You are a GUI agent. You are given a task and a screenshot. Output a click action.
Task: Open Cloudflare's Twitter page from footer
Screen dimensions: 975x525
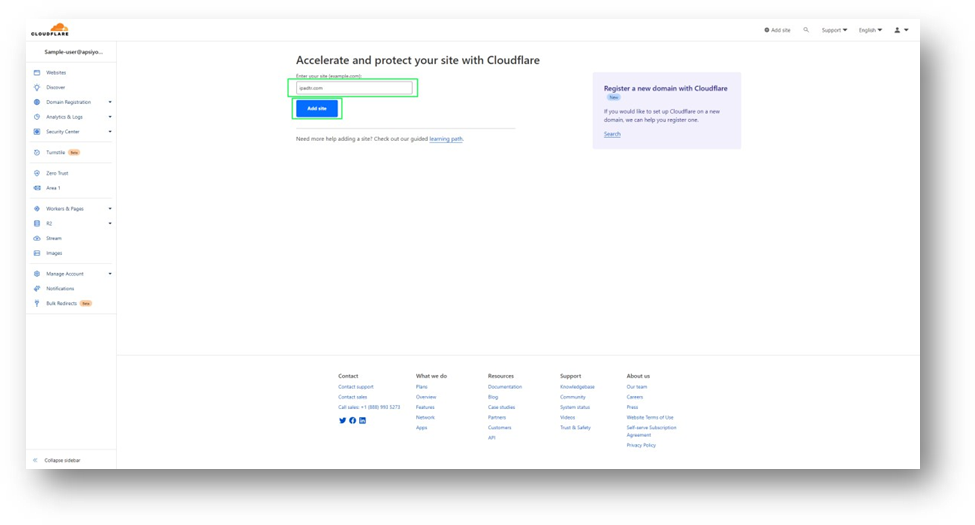point(342,420)
